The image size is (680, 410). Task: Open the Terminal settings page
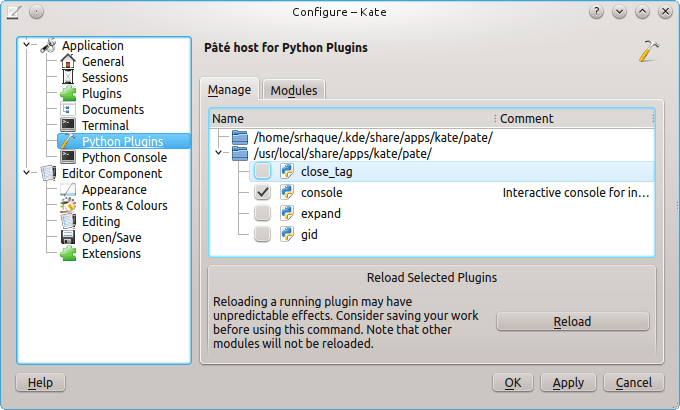tap(105, 125)
